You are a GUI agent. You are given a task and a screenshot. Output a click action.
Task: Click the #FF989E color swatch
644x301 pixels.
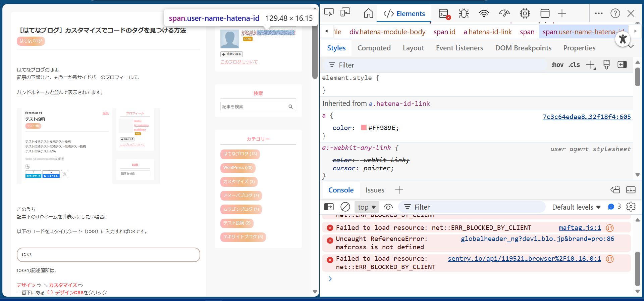click(x=363, y=128)
